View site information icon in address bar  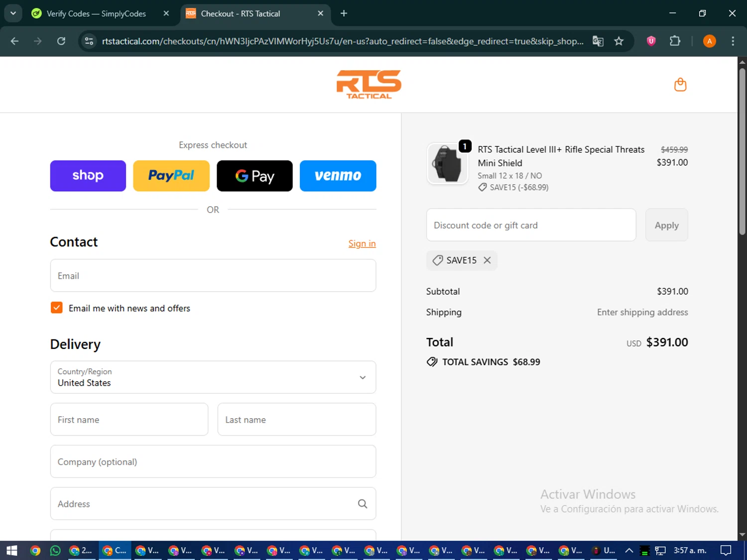[89, 41]
